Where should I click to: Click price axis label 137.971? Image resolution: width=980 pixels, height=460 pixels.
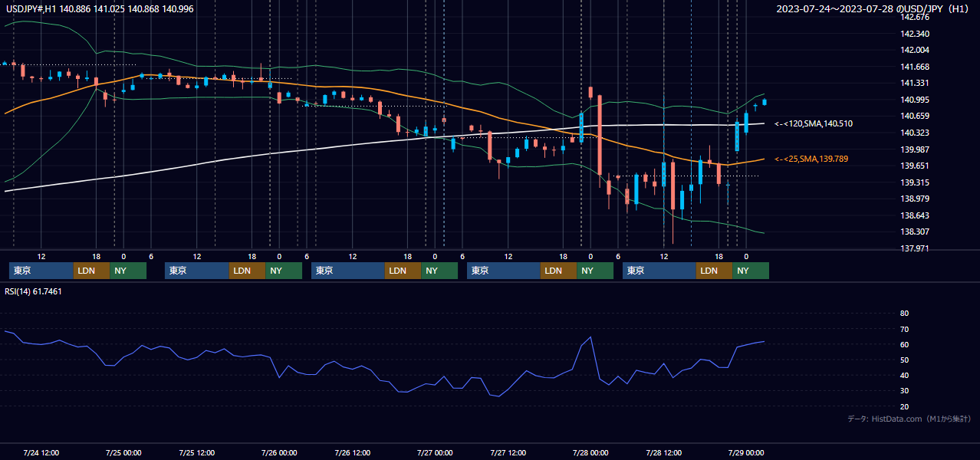point(916,248)
